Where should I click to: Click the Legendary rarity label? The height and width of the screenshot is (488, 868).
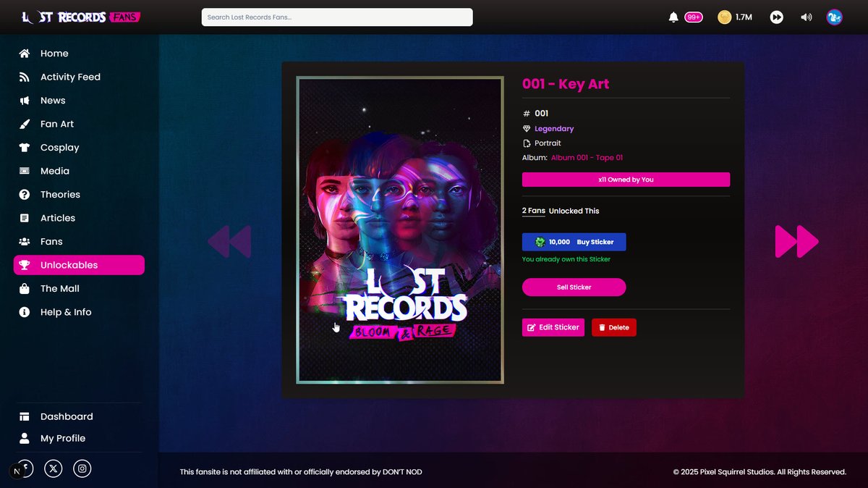coord(554,129)
